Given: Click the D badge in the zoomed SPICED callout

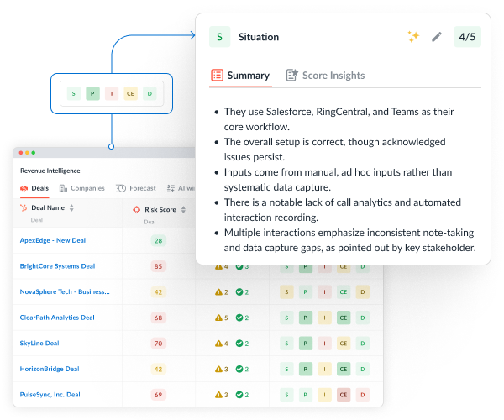Looking at the screenshot, I should coord(150,94).
